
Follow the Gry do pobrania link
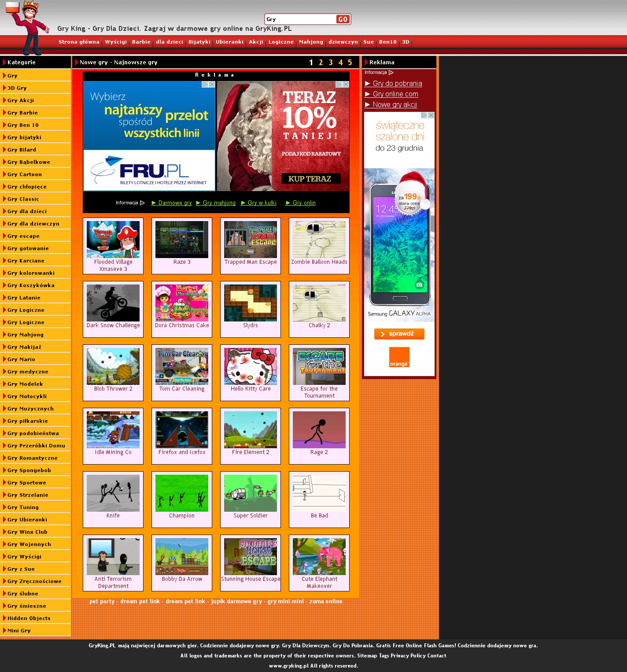tap(397, 84)
